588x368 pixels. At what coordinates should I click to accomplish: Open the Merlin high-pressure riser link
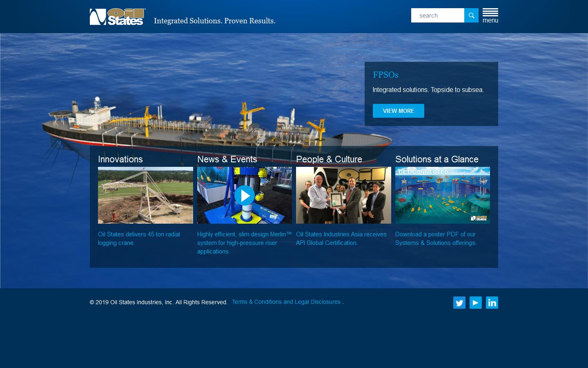pos(244,243)
